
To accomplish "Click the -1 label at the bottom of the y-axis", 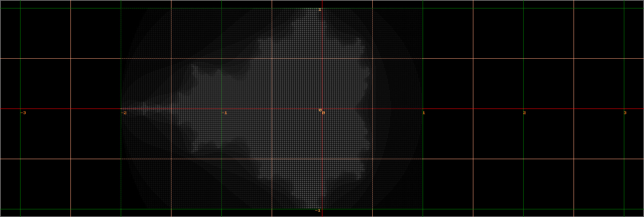I will [x=318, y=211].
